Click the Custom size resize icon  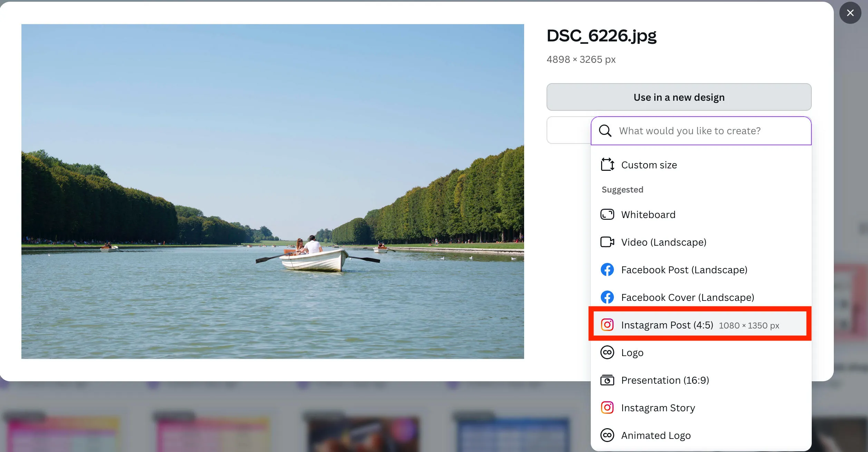pyautogui.click(x=607, y=165)
